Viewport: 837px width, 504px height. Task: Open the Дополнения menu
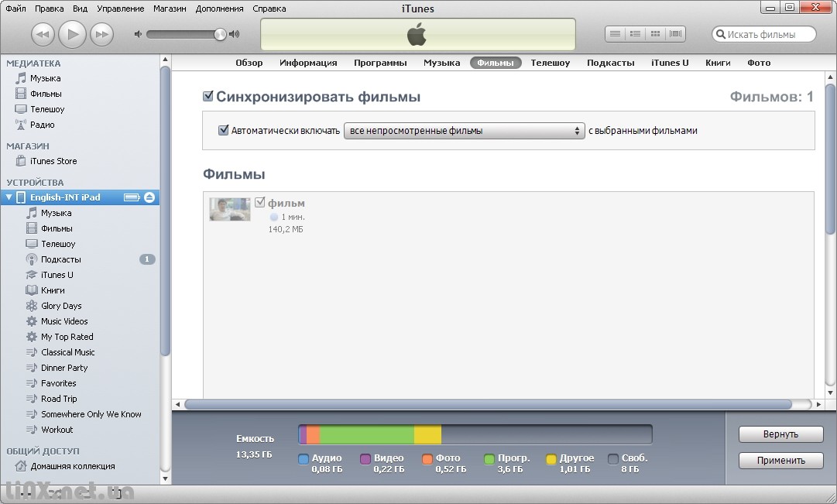point(219,9)
